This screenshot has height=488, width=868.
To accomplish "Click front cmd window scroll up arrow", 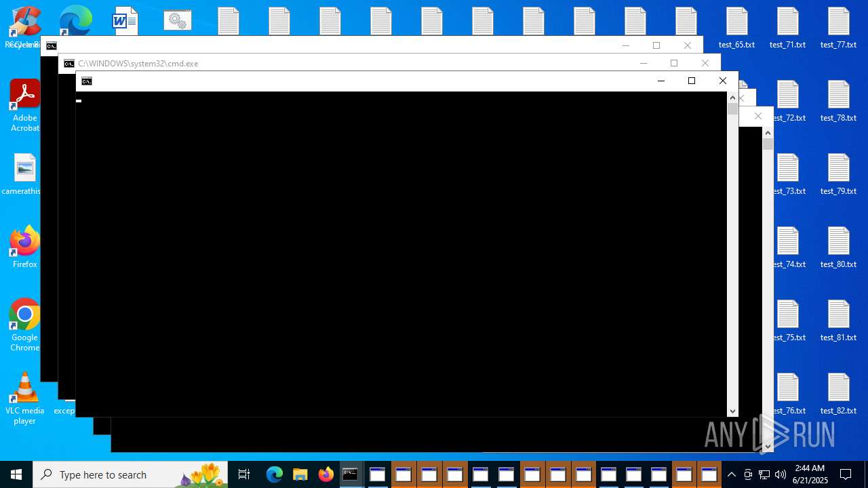I will pyautogui.click(x=732, y=97).
